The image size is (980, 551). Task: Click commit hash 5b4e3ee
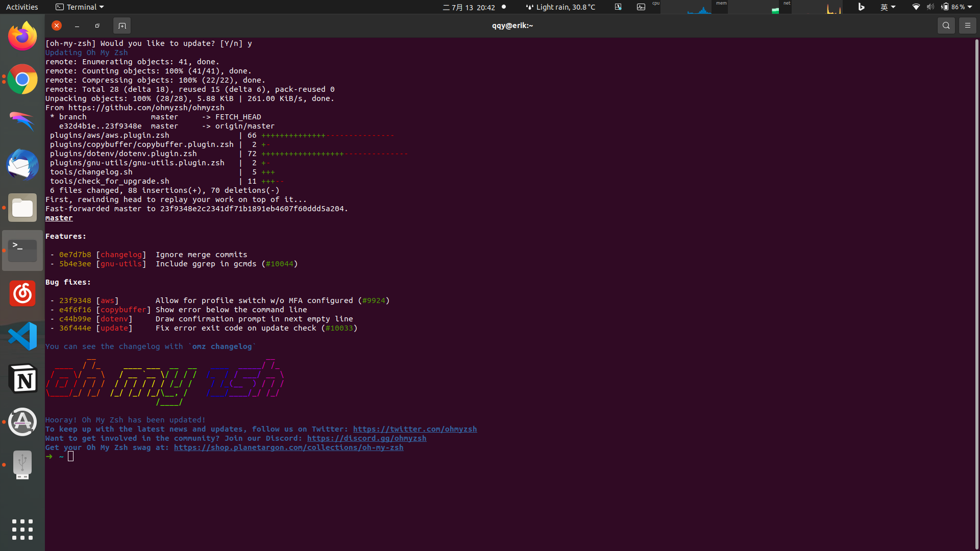[75, 264]
